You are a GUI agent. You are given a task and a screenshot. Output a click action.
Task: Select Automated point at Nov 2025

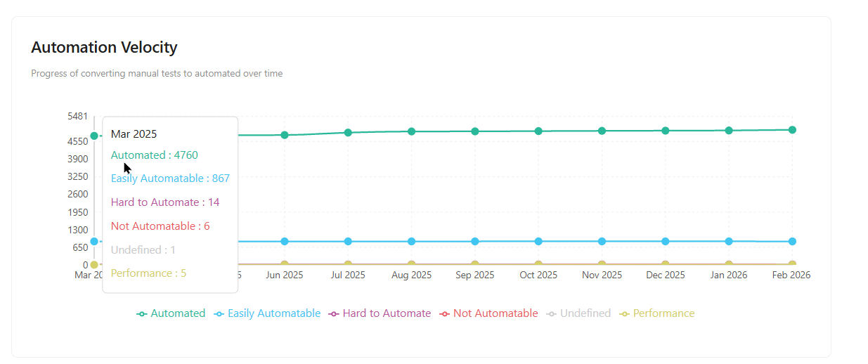click(x=602, y=131)
